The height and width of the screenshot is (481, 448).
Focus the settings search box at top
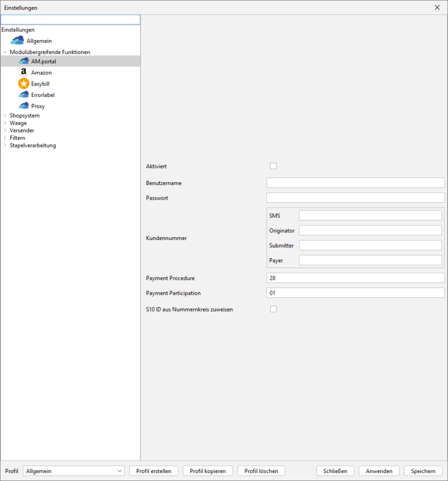click(x=71, y=20)
